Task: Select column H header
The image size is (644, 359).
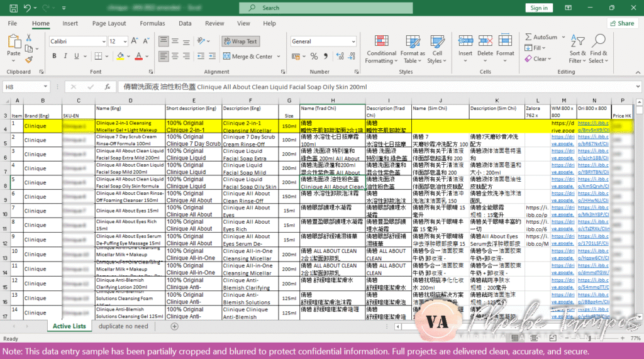Action: click(x=333, y=101)
